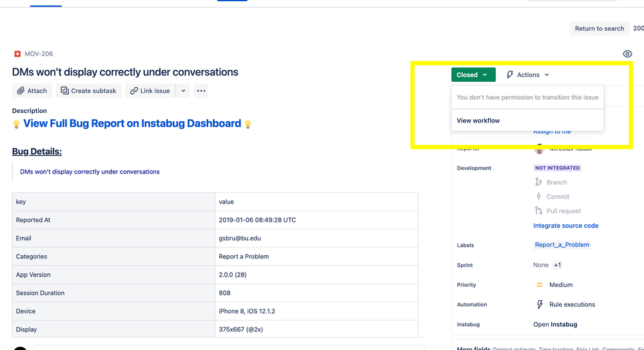
Task: Click the Rule executions lightning icon
Action: pos(540,304)
